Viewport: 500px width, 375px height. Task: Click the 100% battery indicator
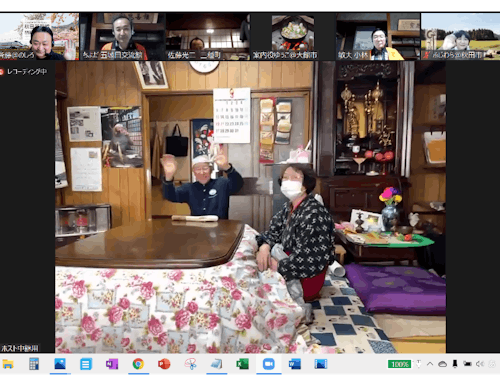pos(399,364)
